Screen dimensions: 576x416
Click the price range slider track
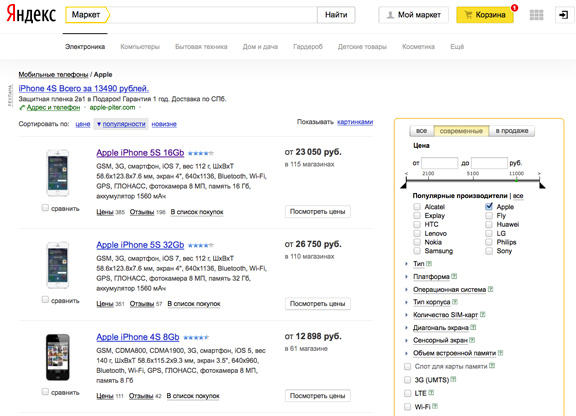pyautogui.click(x=473, y=180)
